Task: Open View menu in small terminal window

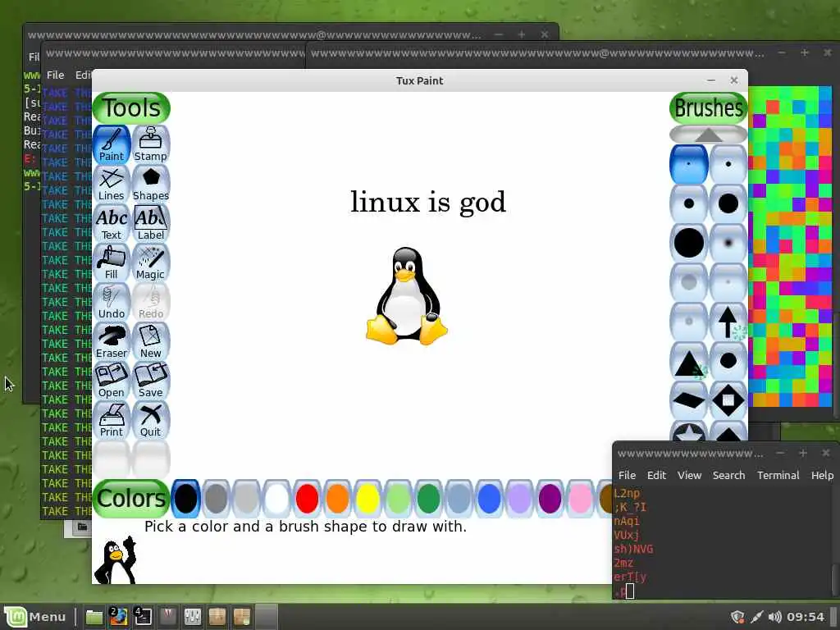Action: click(x=689, y=475)
